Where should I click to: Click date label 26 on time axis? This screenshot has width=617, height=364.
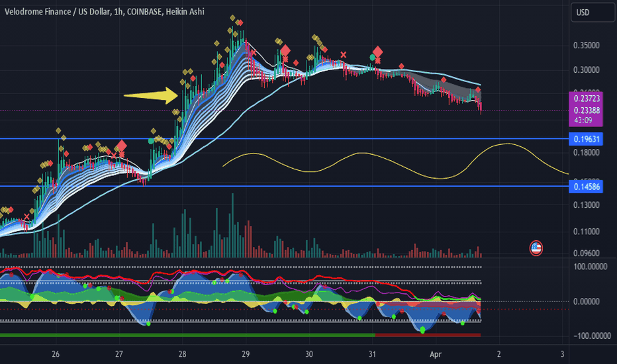point(56,354)
